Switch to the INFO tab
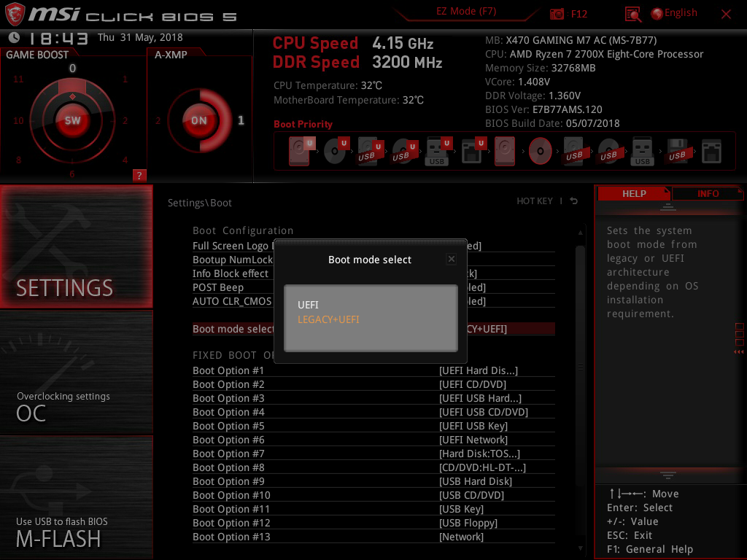Image resolution: width=747 pixels, height=560 pixels. pos(708,194)
